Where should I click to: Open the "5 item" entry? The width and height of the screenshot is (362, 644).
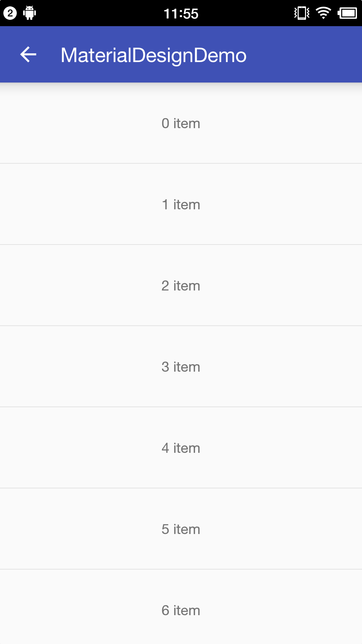pos(181,529)
